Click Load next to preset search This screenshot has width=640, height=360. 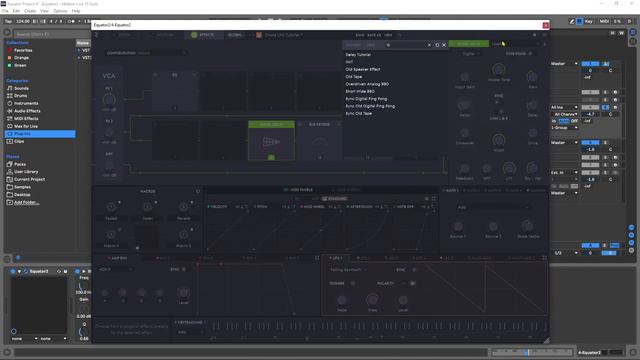coord(496,44)
